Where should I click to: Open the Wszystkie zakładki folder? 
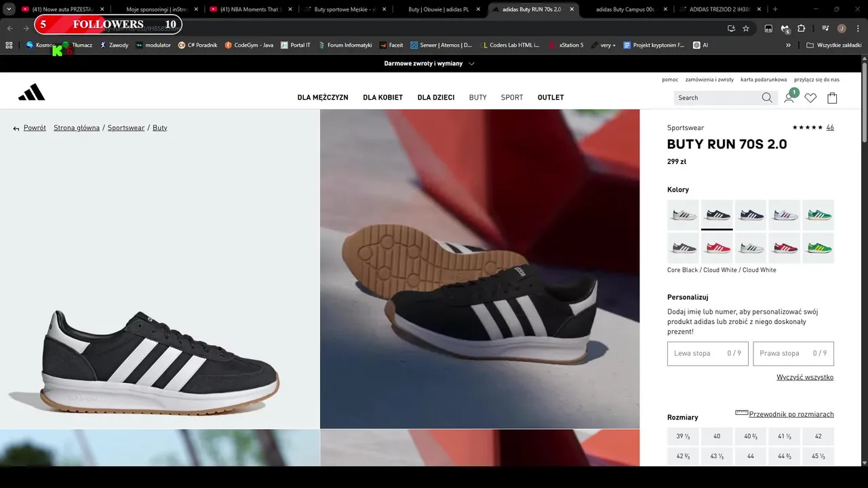coord(834,45)
